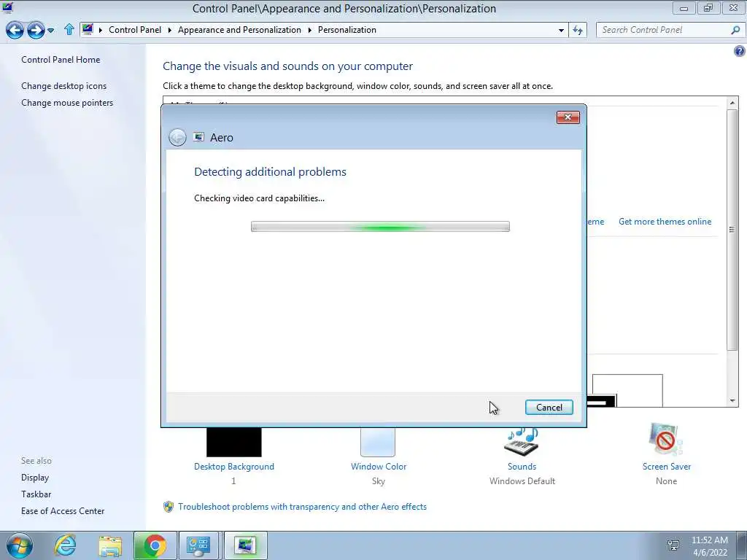
Task: Click Get more themes online
Action: pyautogui.click(x=665, y=222)
